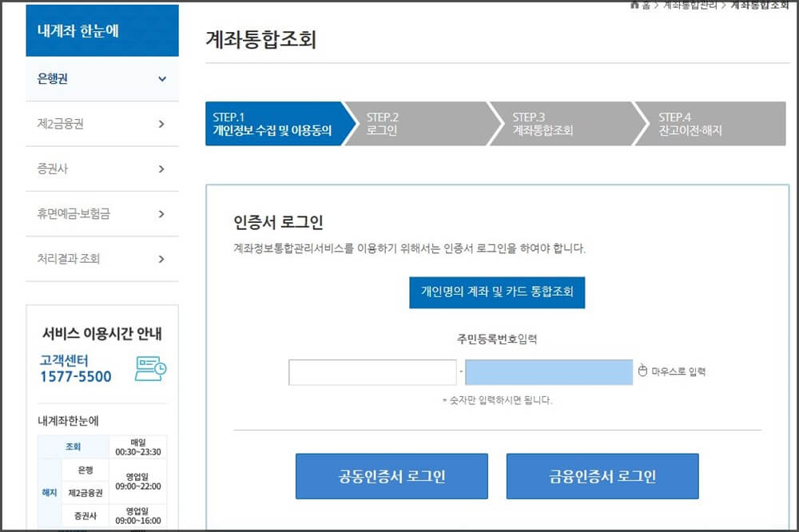Click the 영업일 09:00~16:00 cell
This screenshot has width=799, height=532.
pyautogui.click(x=138, y=516)
